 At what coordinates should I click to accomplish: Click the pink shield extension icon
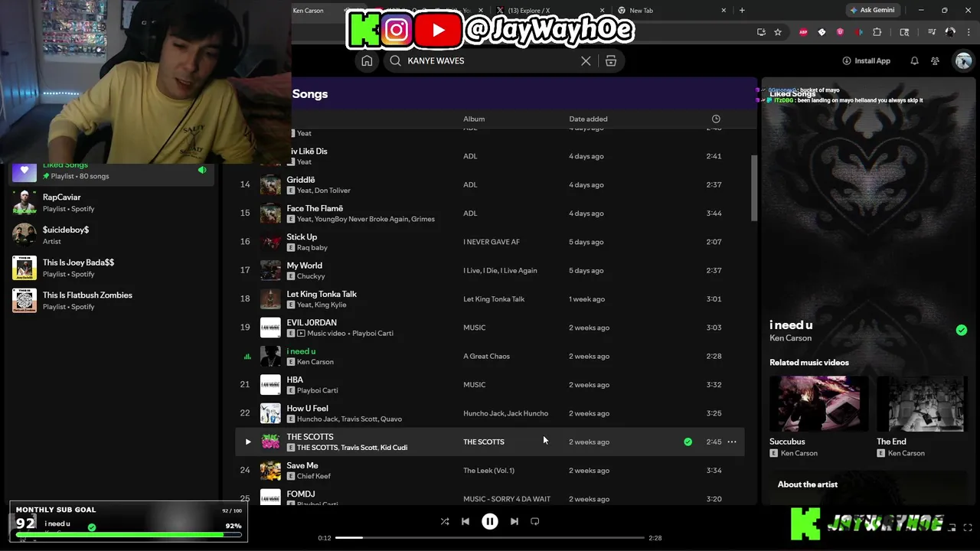(840, 32)
